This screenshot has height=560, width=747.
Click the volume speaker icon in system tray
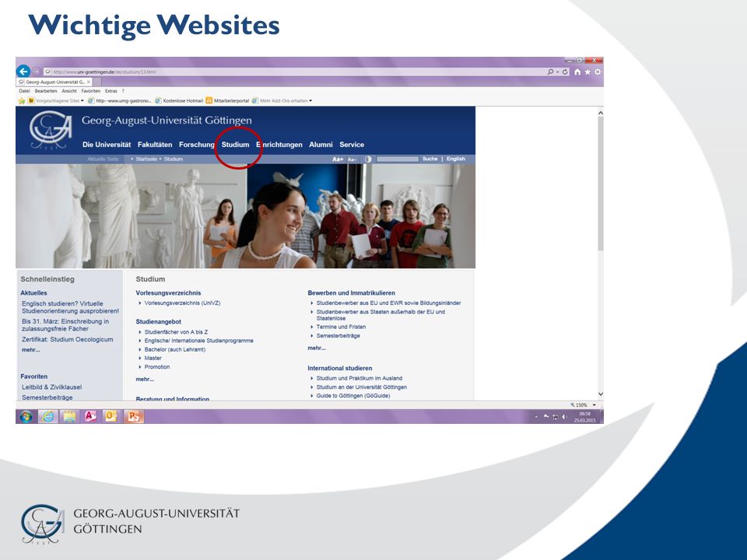[564, 417]
